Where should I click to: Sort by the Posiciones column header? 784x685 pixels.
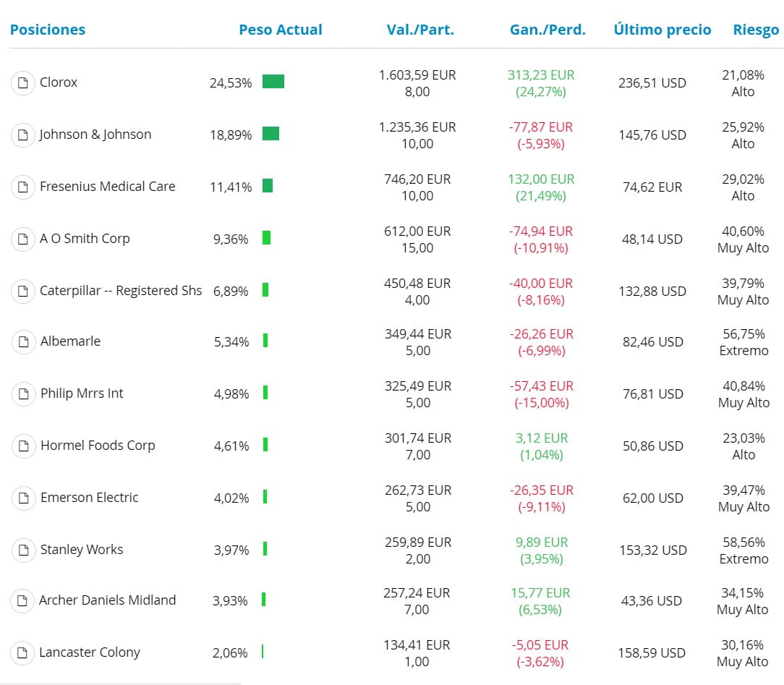[x=48, y=30]
